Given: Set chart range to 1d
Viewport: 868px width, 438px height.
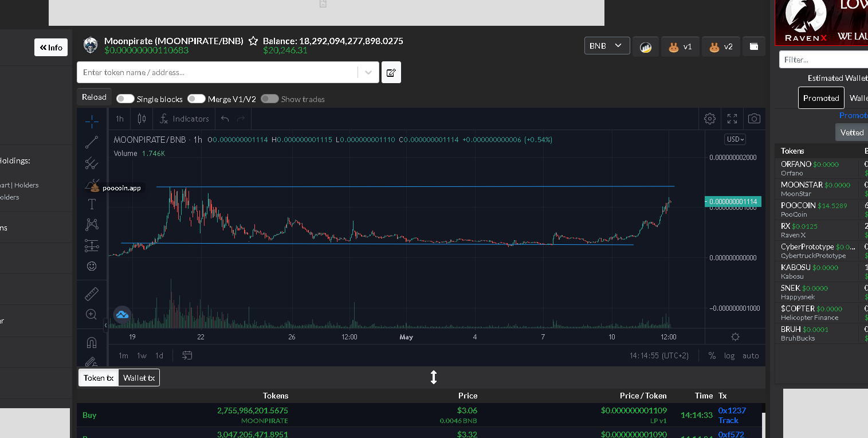Looking at the screenshot, I should pyautogui.click(x=159, y=355).
